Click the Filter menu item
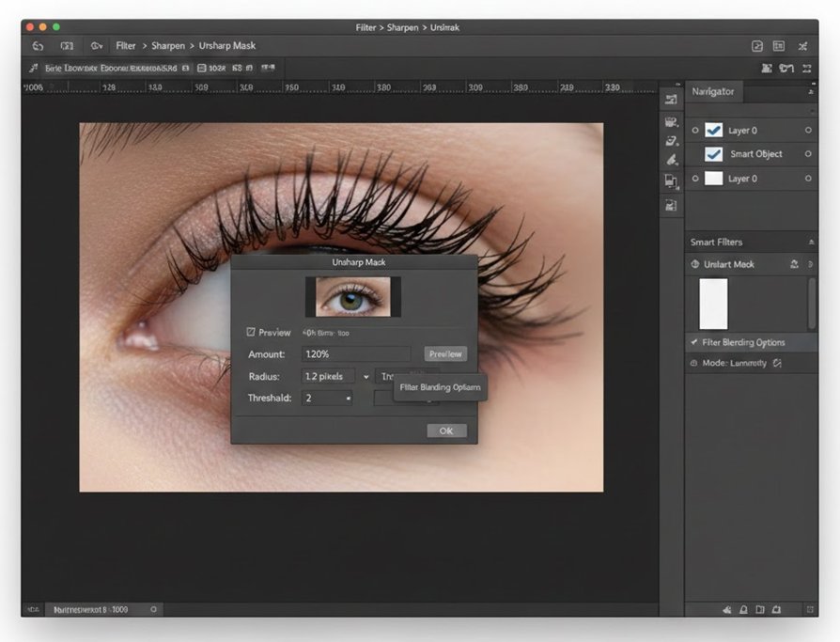Viewport: 840px width, 642px height. point(126,45)
